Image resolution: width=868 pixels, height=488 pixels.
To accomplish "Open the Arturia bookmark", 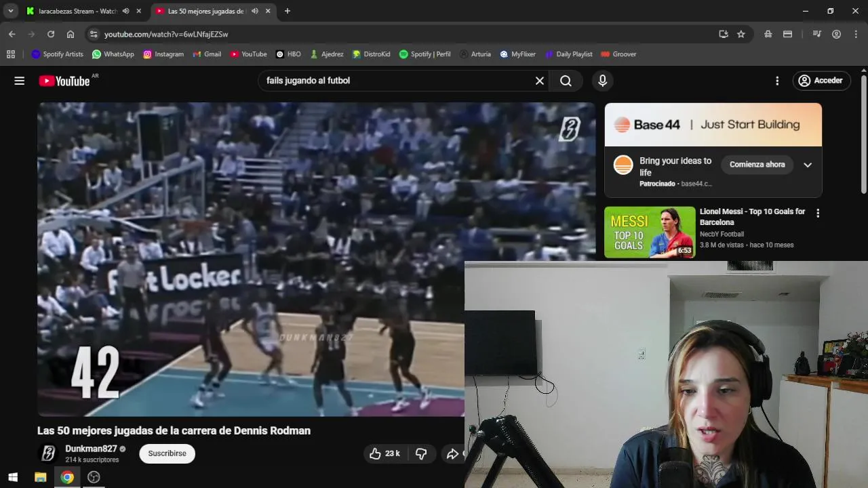I will [475, 54].
